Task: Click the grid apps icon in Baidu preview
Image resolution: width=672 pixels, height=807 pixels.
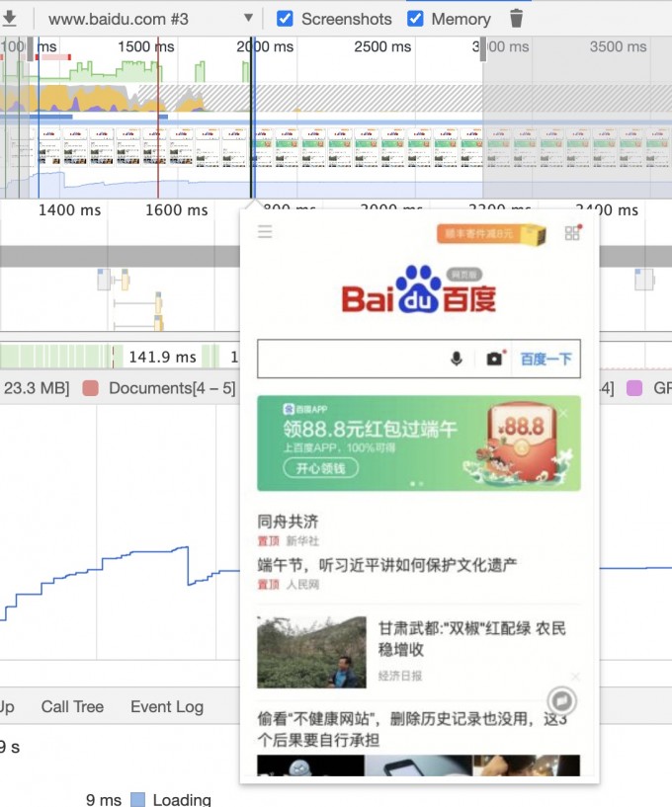Action: click(572, 233)
